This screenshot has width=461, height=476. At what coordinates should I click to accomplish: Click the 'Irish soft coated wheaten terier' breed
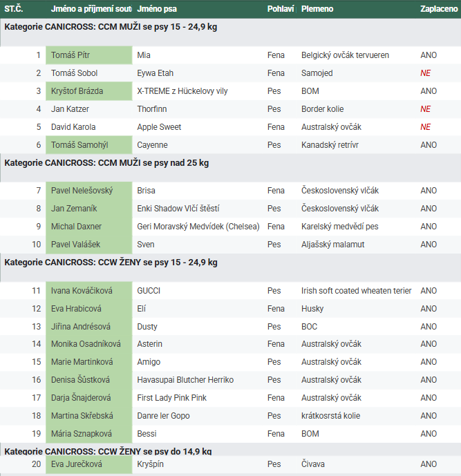[x=356, y=291]
